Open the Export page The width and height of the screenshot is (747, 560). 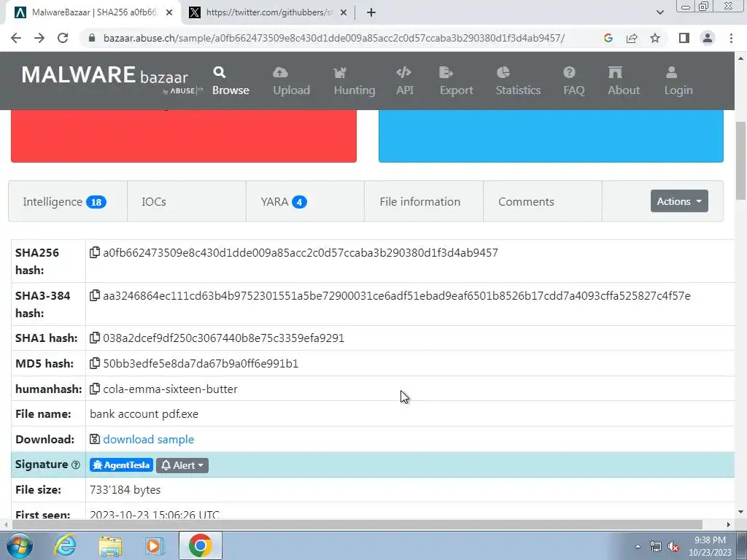click(456, 81)
